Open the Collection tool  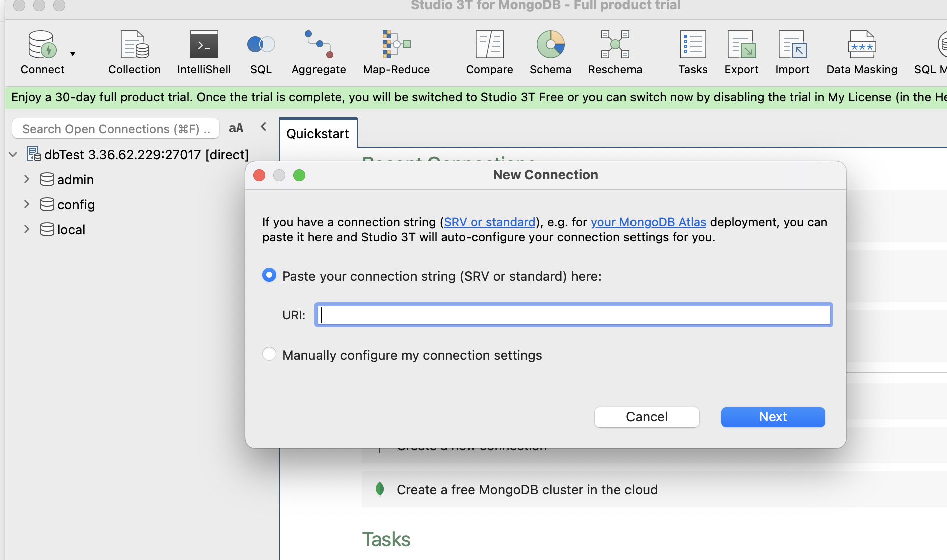tap(134, 52)
